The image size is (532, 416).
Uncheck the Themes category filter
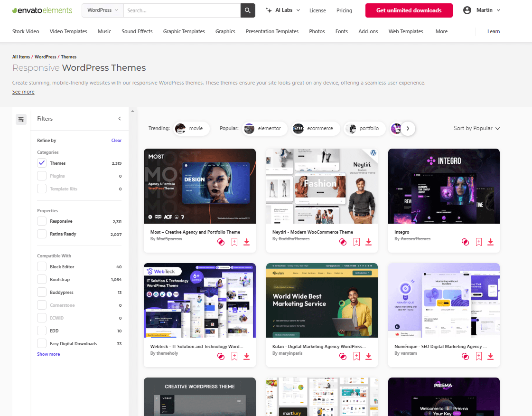pos(41,163)
